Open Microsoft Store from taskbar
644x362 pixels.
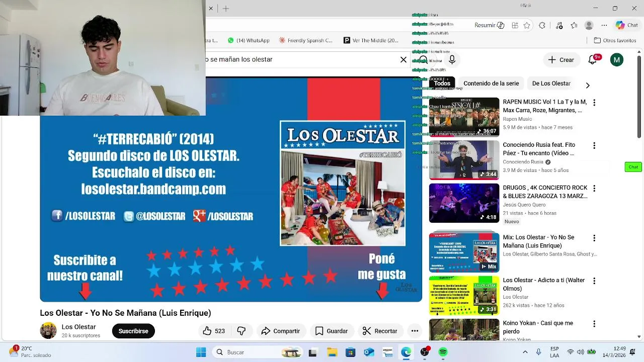coord(351,352)
